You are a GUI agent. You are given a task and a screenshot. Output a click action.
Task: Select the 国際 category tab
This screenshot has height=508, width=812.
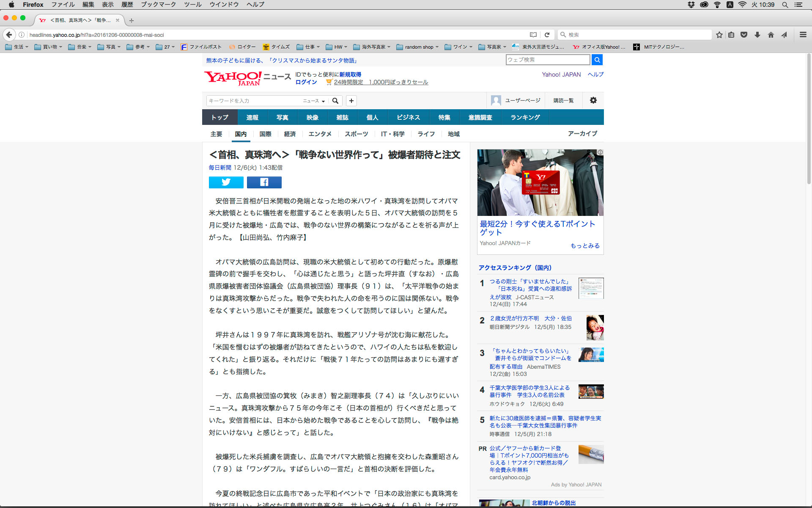click(x=265, y=134)
